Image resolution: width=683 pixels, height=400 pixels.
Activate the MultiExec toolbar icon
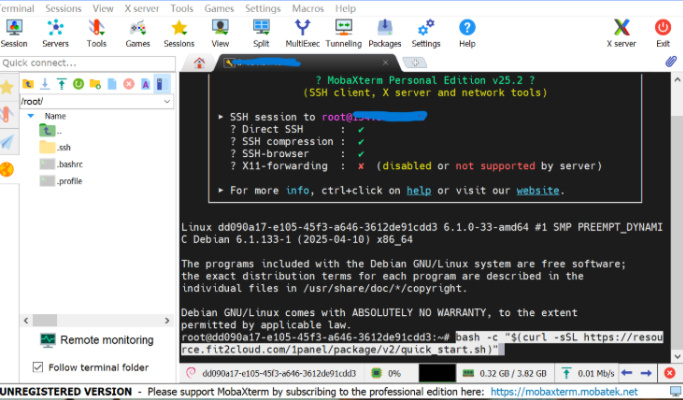pyautogui.click(x=302, y=33)
